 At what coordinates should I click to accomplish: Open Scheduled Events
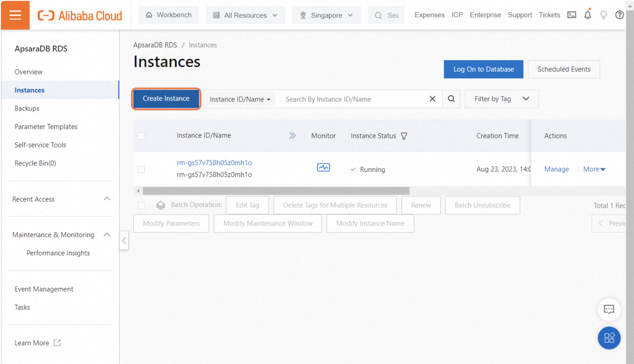pyautogui.click(x=564, y=69)
